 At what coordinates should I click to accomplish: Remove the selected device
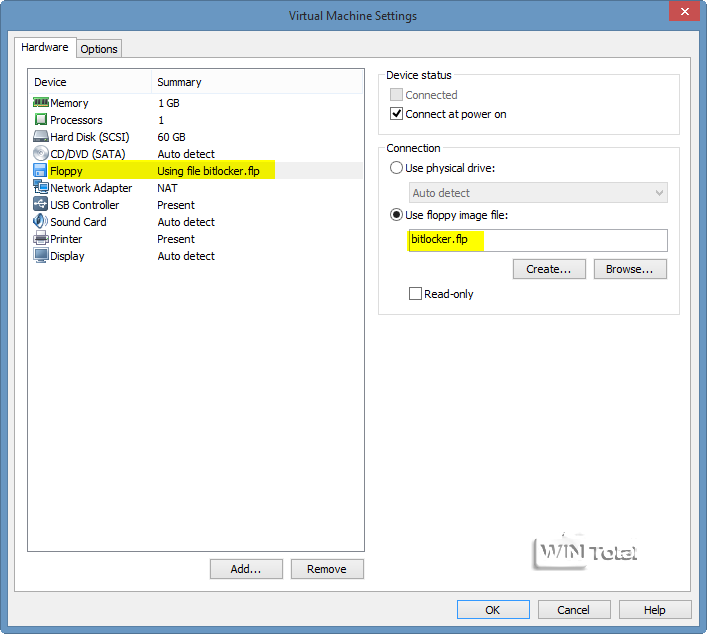tap(327, 569)
